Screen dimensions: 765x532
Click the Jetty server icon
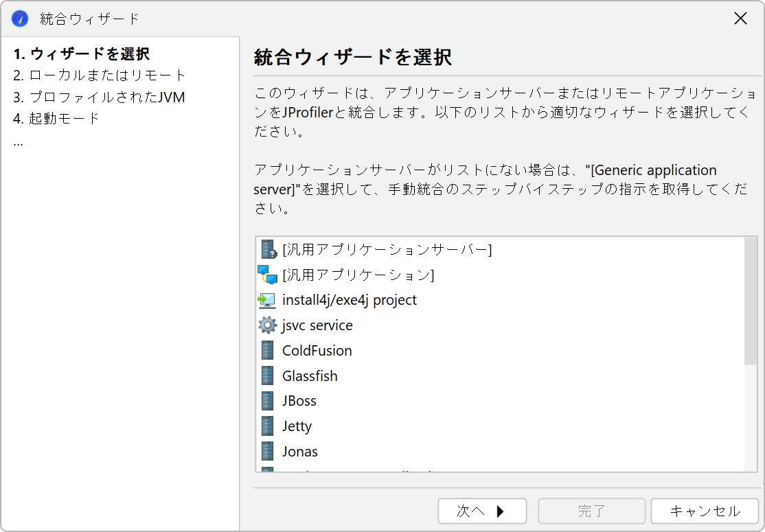267,426
